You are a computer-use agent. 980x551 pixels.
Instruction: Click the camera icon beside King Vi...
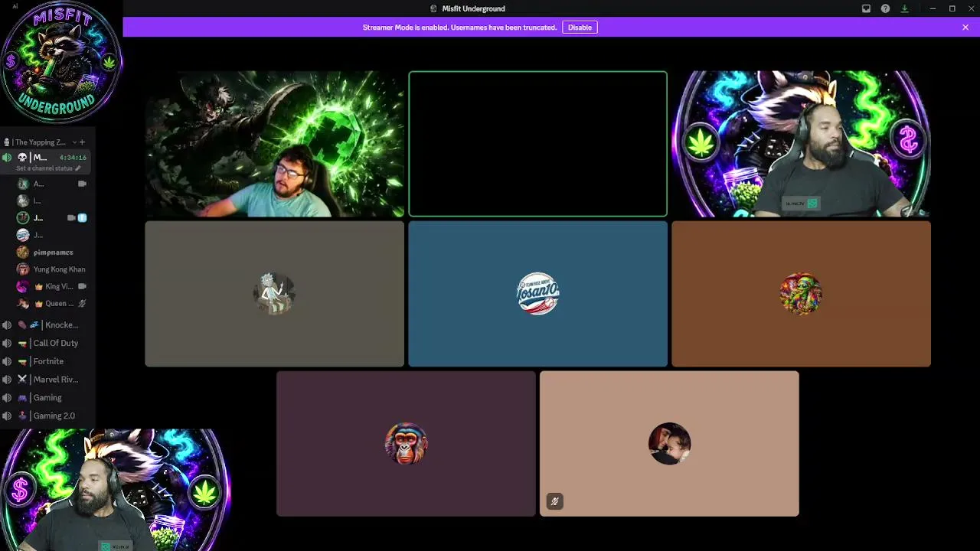pos(82,286)
